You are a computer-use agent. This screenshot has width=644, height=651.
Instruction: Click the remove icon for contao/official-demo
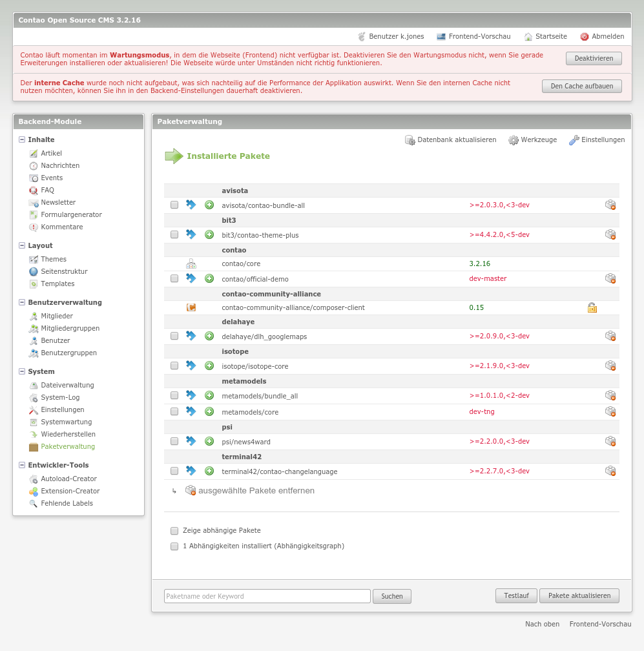tap(610, 278)
